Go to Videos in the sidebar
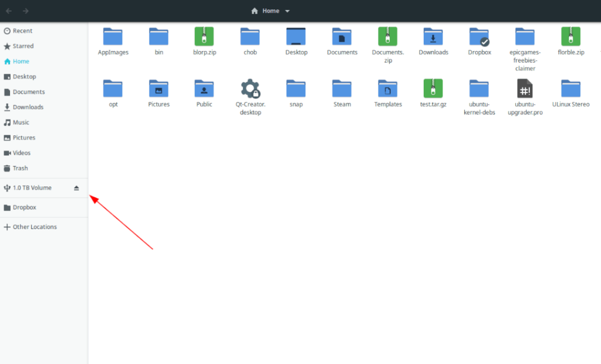Image resolution: width=601 pixels, height=364 pixels. pos(43,153)
